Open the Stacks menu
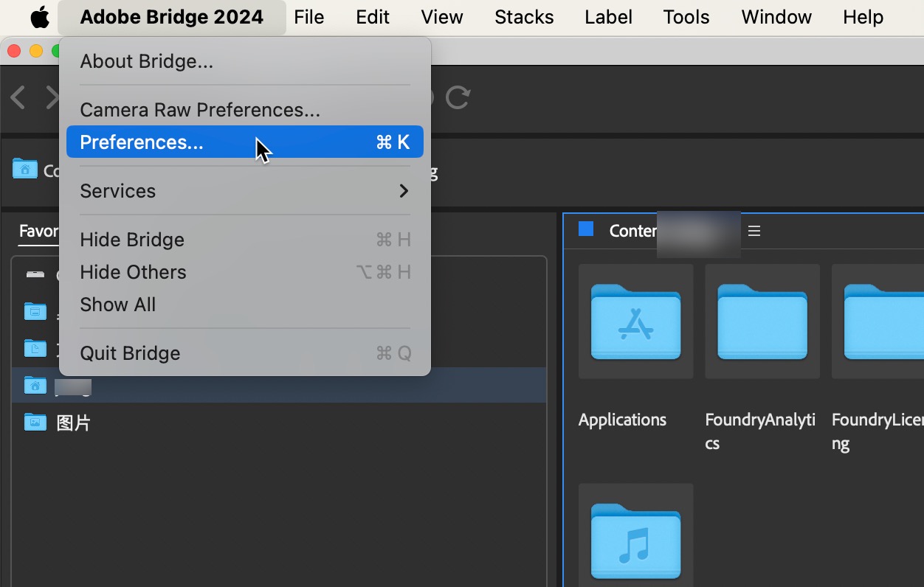Viewport: 924px width, 587px height. [x=524, y=17]
